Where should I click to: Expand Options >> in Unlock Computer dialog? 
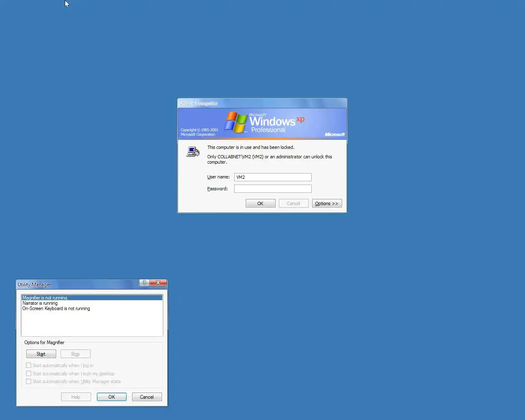327,203
